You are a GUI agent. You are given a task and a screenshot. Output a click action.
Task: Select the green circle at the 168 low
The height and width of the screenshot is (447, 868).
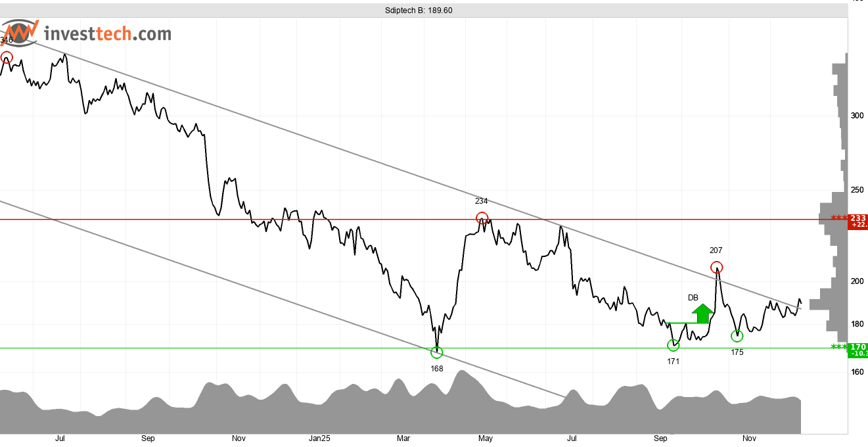437,353
